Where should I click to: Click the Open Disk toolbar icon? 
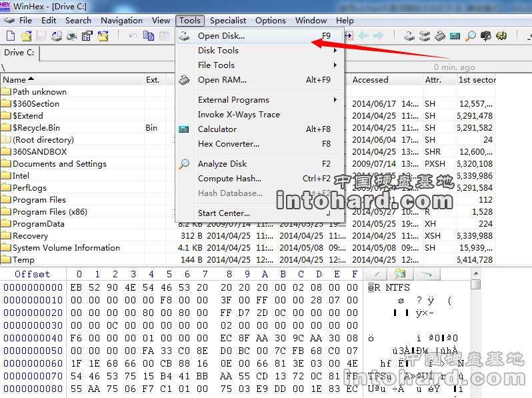(x=409, y=35)
